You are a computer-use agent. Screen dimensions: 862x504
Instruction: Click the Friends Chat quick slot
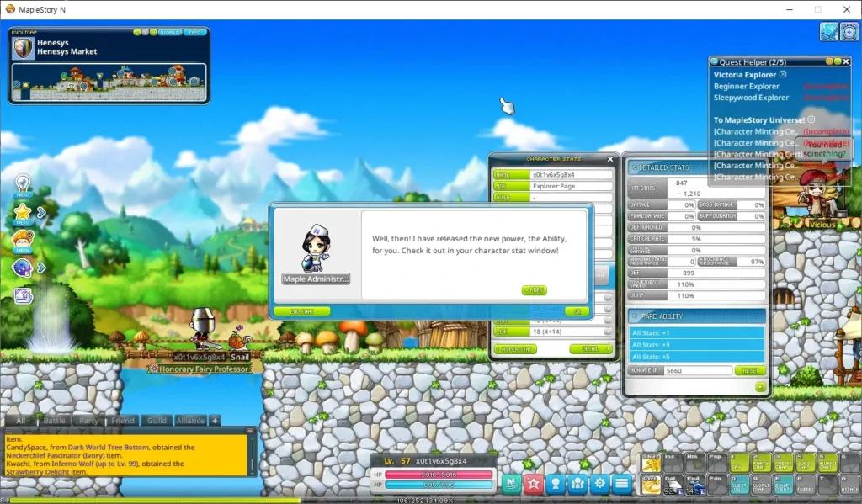tap(784, 464)
